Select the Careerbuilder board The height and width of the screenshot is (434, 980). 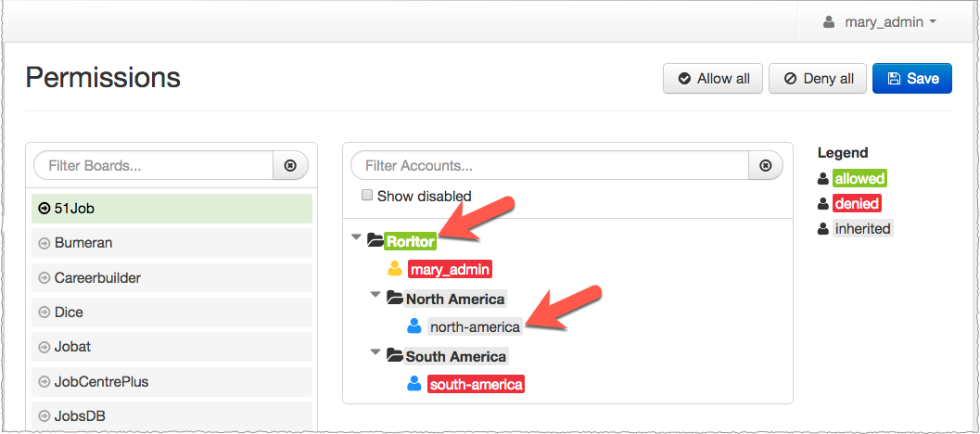pos(172,277)
